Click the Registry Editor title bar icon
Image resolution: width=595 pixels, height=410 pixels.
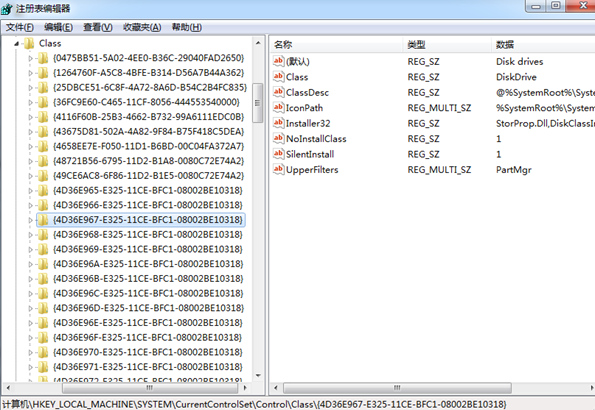pos(6,8)
